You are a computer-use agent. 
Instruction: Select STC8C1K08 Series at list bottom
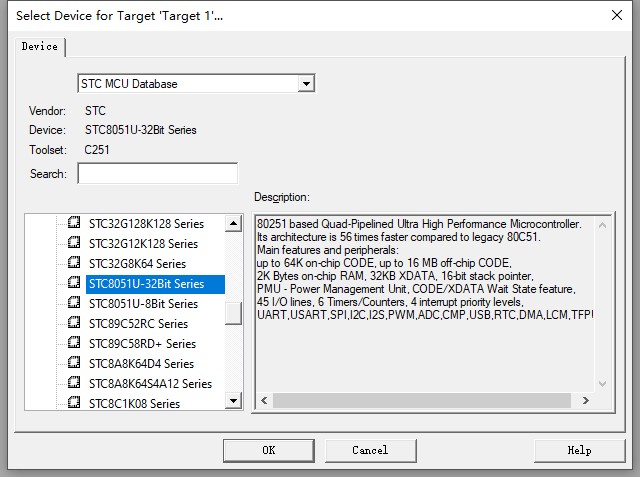pyautogui.click(x=134, y=404)
